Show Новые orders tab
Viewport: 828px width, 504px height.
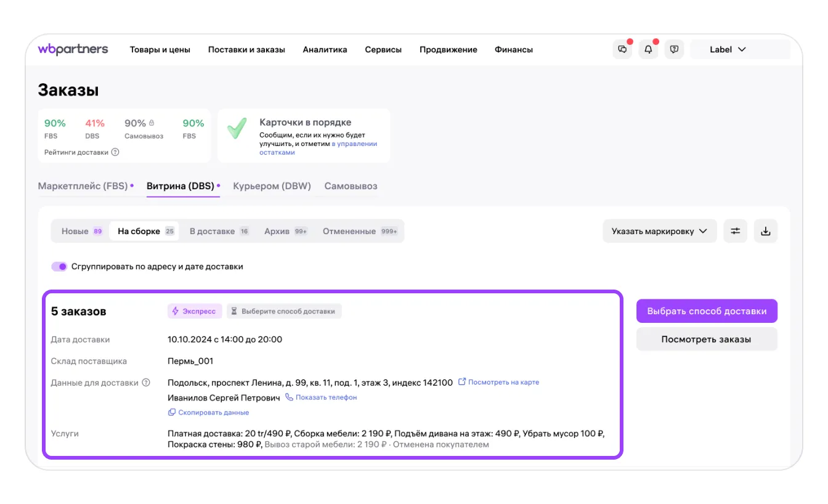pyautogui.click(x=81, y=231)
